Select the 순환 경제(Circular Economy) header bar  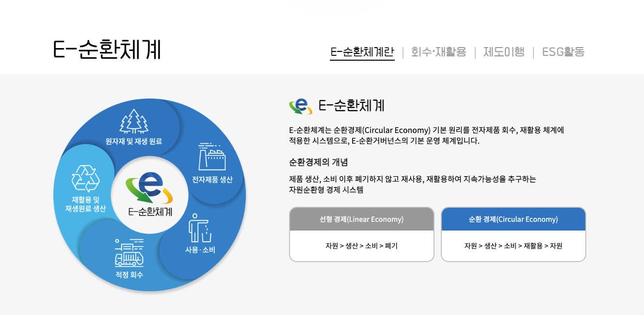513,219
